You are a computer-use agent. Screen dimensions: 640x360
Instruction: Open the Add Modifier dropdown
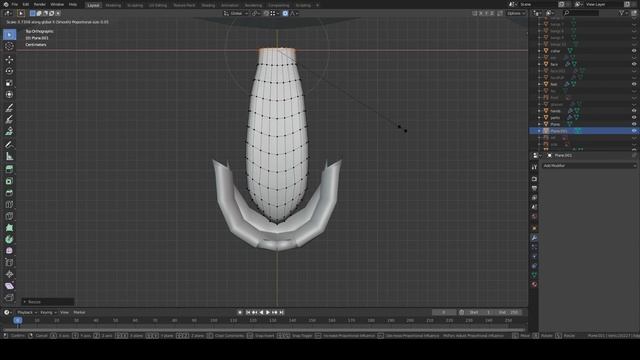tap(589, 166)
